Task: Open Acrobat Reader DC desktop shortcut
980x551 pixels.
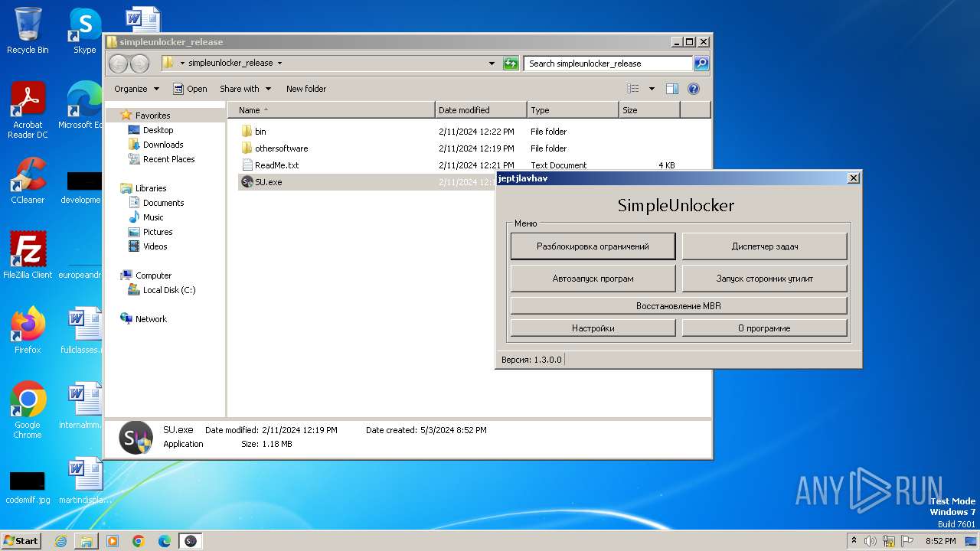Action: pyautogui.click(x=28, y=110)
